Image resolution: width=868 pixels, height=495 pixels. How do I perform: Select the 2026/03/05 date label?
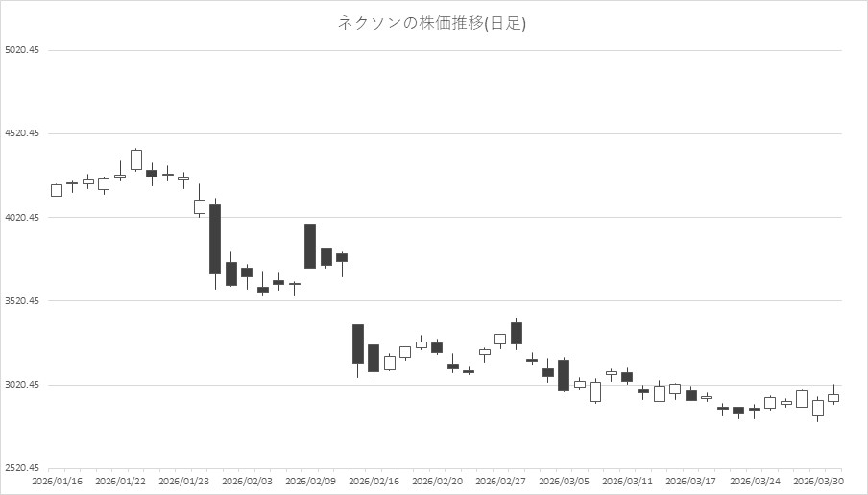pyautogui.click(x=564, y=481)
